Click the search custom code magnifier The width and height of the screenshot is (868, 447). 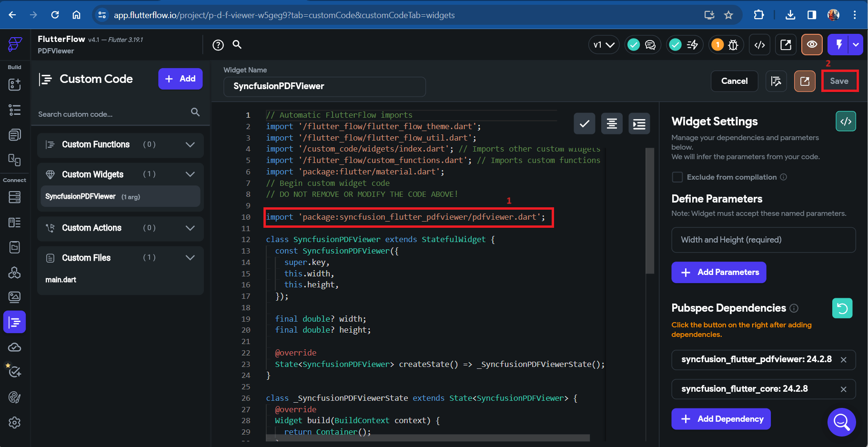pos(195,112)
